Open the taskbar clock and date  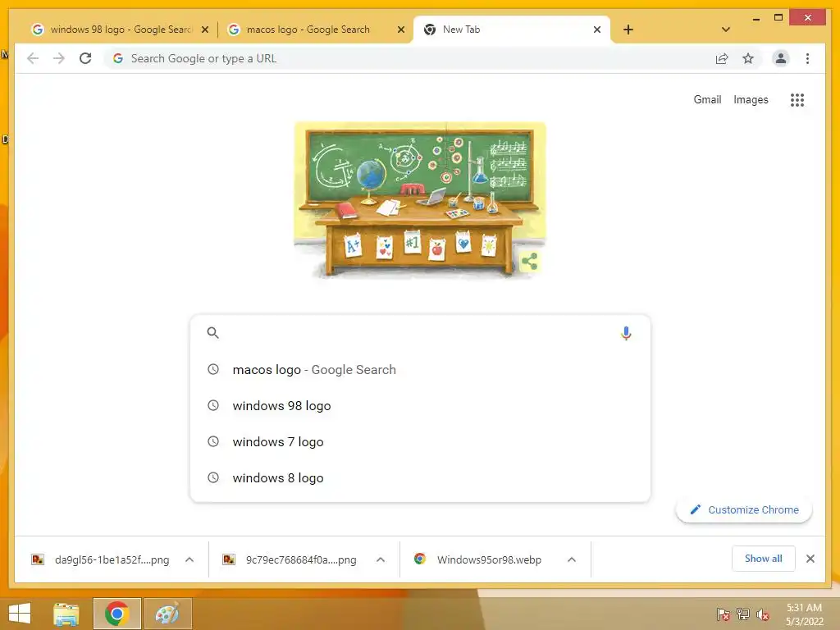pos(804,614)
